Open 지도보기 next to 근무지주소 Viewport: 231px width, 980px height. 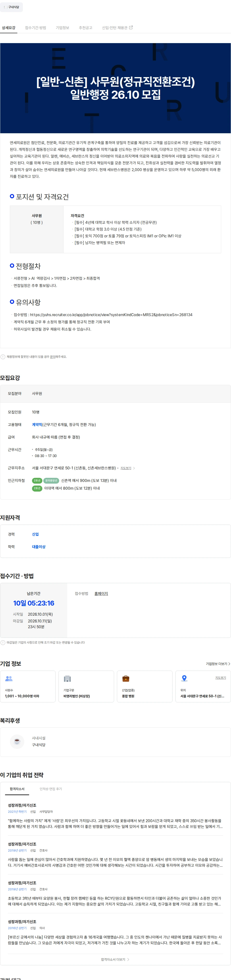click(x=126, y=468)
